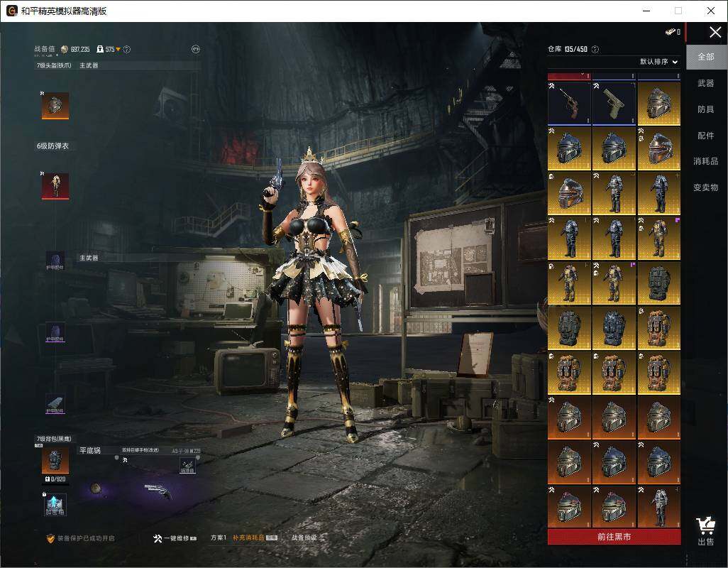This screenshot has height=568, width=728.
Task: Open 战备预设 loadout presets
Action: 304,537
